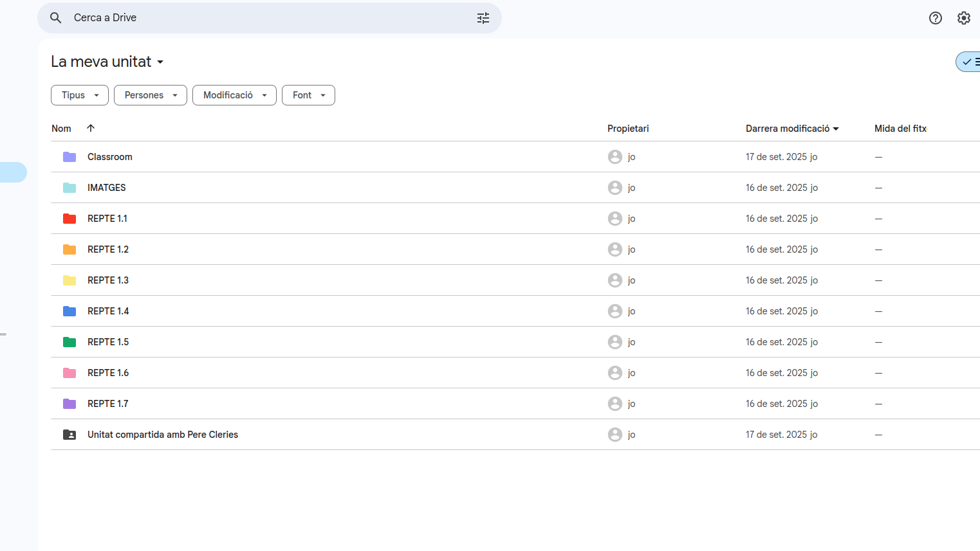Select the REPTE 1.3 folder row

pyautogui.click(x=322, y=280)
